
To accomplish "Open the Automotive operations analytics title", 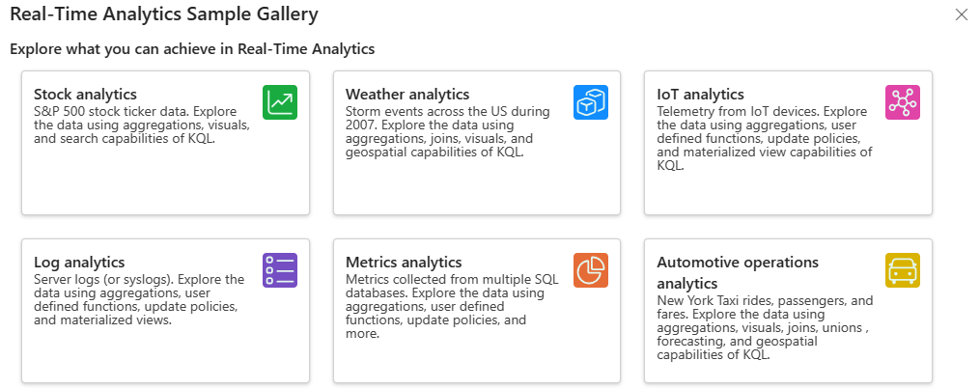I will point(738,272).
